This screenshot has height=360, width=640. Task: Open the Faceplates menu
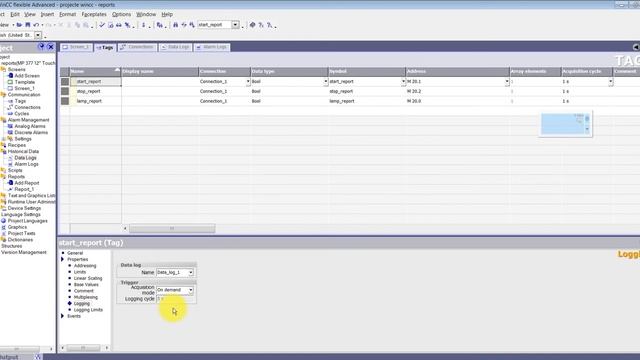coord(94,14)
